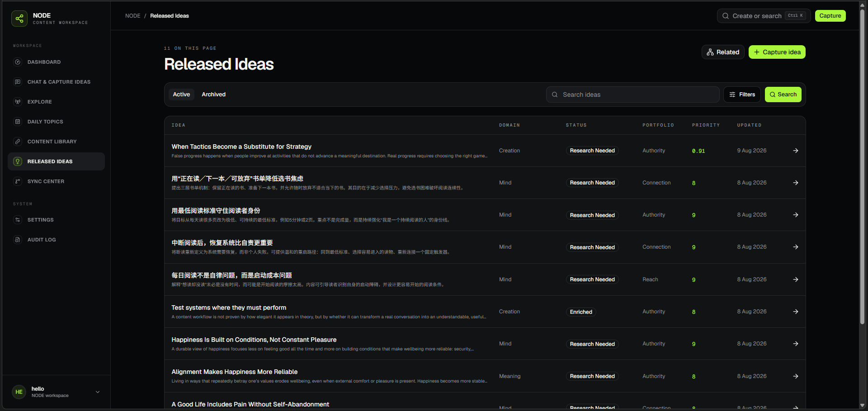
Task: Open Chat & Capture Ideas page
Action: 56,82
